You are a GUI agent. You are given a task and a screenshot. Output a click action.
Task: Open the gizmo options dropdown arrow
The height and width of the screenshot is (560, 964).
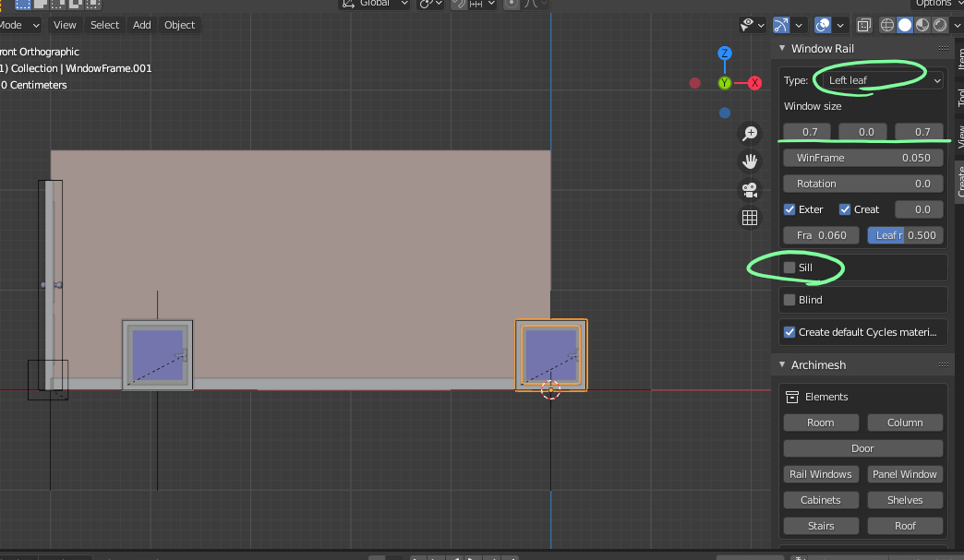tap(799, 25)
